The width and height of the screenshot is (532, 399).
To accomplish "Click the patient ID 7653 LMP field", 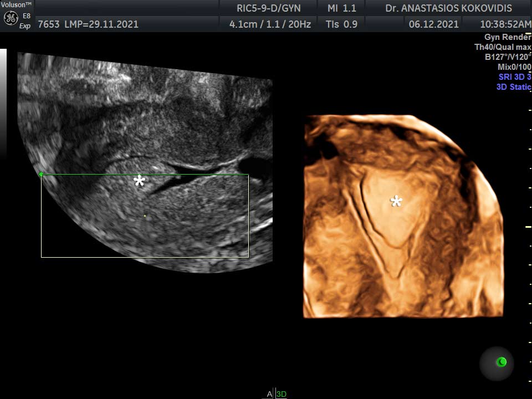I will point(88,24).
